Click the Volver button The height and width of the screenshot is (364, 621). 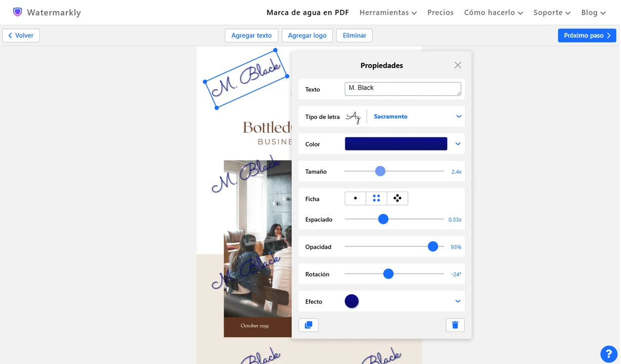(x=21, y=35)
